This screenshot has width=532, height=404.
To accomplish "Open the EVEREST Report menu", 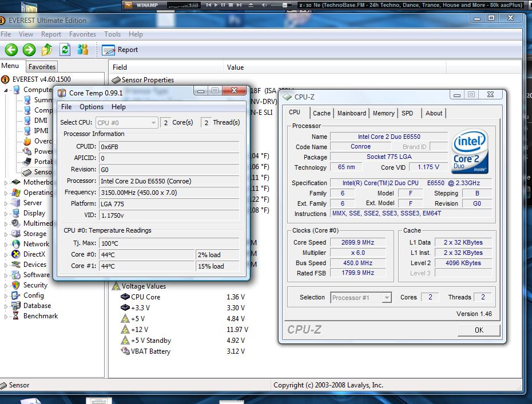I will 51,34.
